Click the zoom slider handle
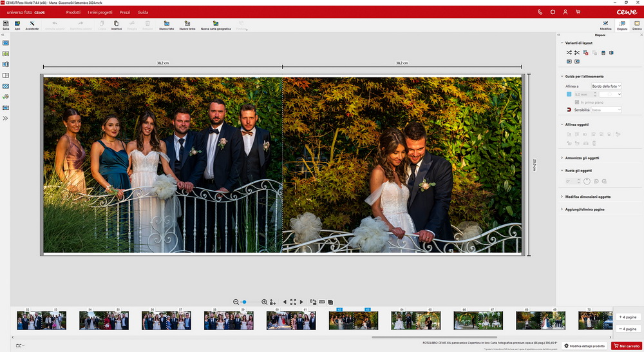 click(244, 302)
